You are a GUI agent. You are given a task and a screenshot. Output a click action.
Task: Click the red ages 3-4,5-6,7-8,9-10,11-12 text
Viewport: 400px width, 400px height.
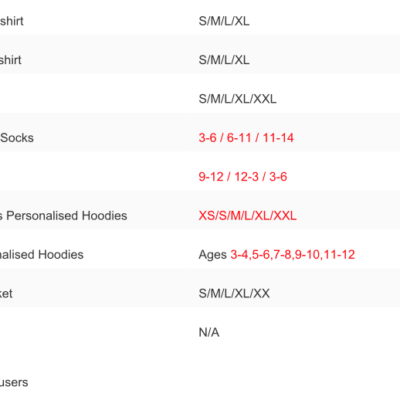[x=293, y=255]
